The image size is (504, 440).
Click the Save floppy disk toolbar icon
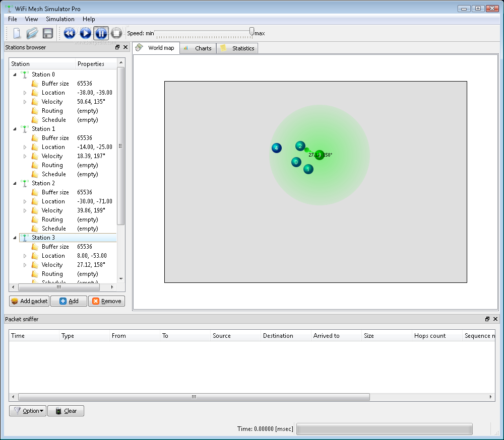coord(48,33)
